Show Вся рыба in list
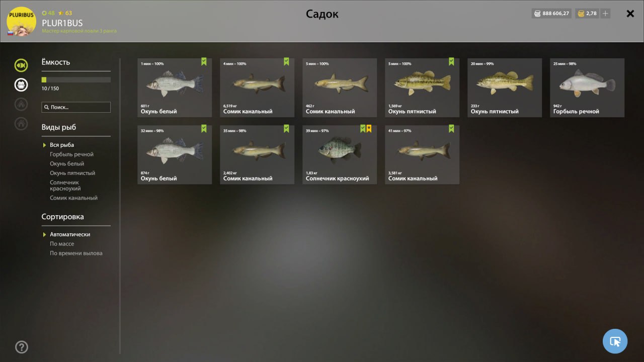The image size is (644, 362). pos(62,145)
